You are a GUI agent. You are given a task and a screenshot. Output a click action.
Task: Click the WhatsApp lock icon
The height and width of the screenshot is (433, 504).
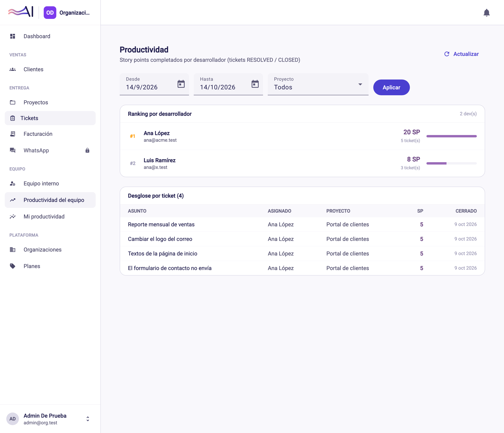point(87,150)
